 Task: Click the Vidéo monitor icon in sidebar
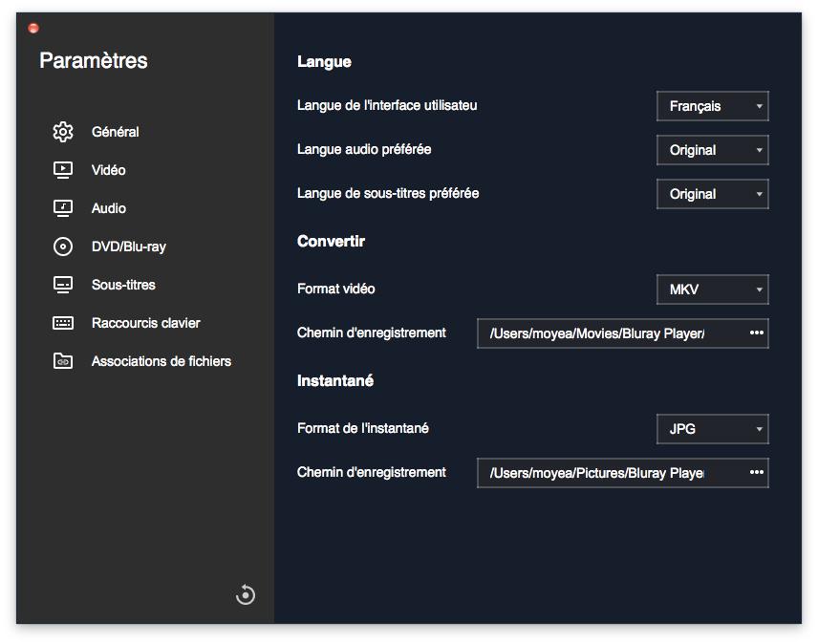tap(63, 170)
